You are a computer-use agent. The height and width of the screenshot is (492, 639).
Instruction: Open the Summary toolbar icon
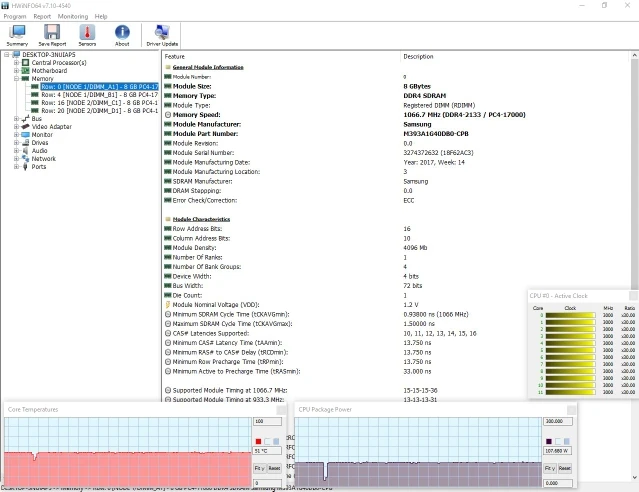pos(17,35)
